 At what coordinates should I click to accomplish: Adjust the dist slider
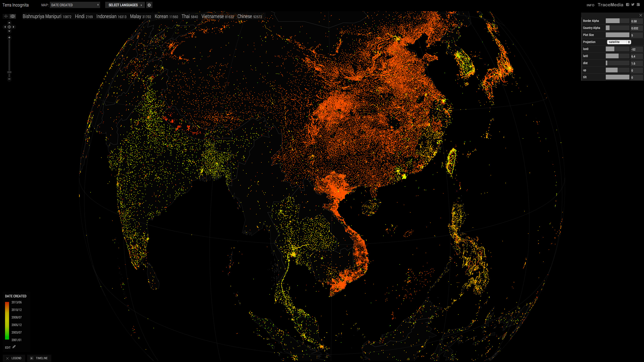click(617, 63)
